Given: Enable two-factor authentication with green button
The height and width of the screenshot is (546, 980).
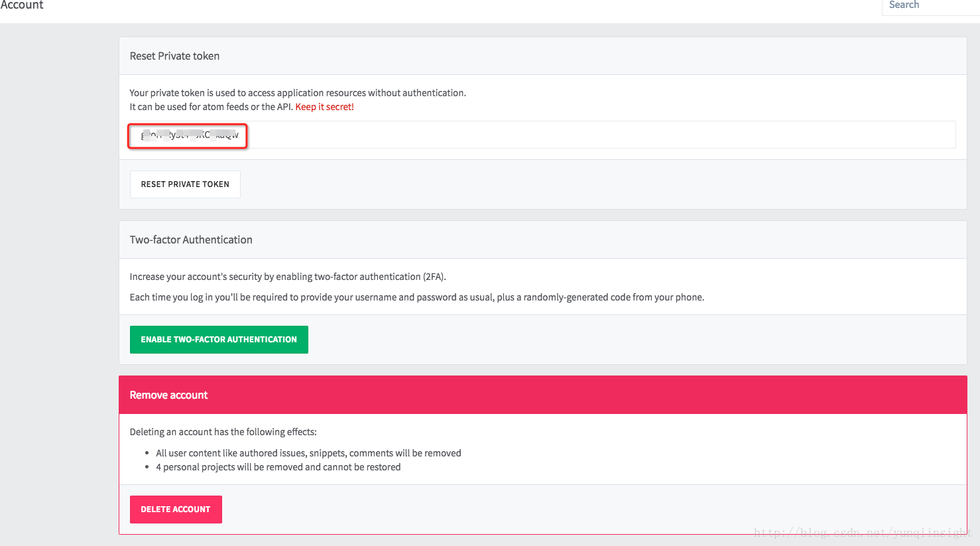Looking at the screenshot, I should click(x=219, y=340).
